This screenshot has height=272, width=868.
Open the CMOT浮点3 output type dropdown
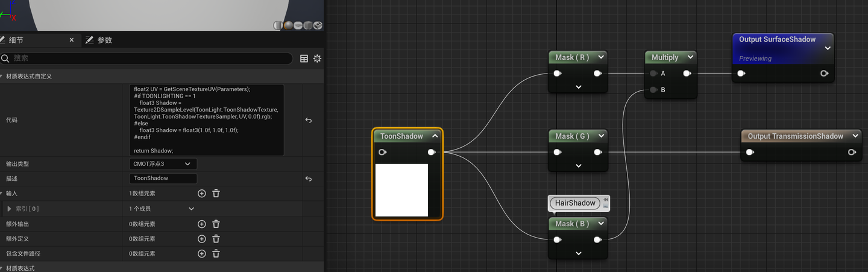point(163,164)
